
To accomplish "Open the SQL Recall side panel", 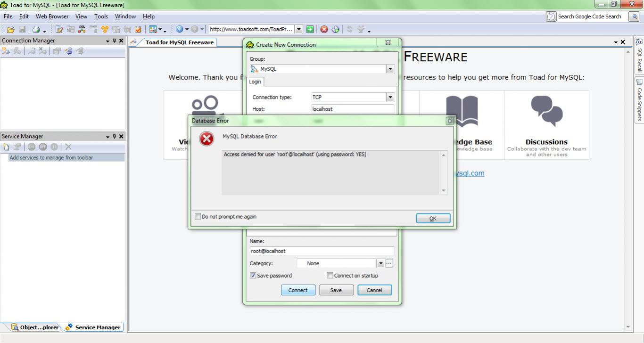I will click(639, 55).
